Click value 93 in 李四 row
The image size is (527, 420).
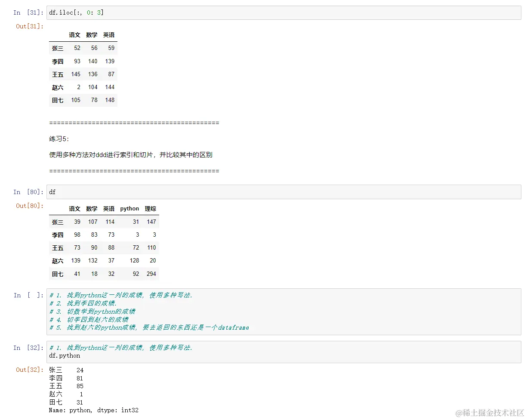click(77, 61)
